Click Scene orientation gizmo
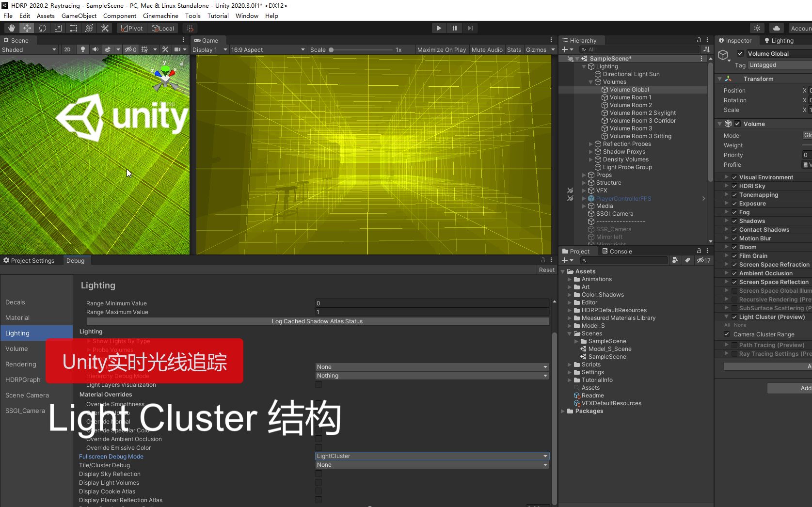This screenshot has width=812, height=507. point(166,77)
